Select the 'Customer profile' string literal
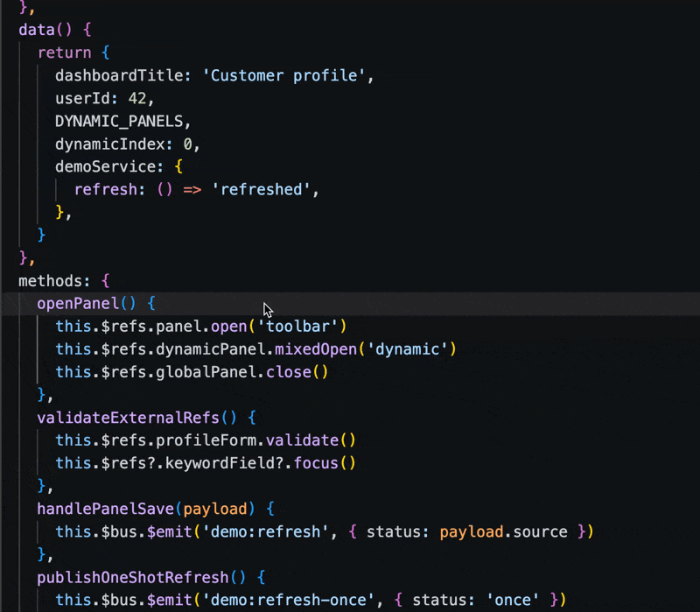 (x=283, y=75)
